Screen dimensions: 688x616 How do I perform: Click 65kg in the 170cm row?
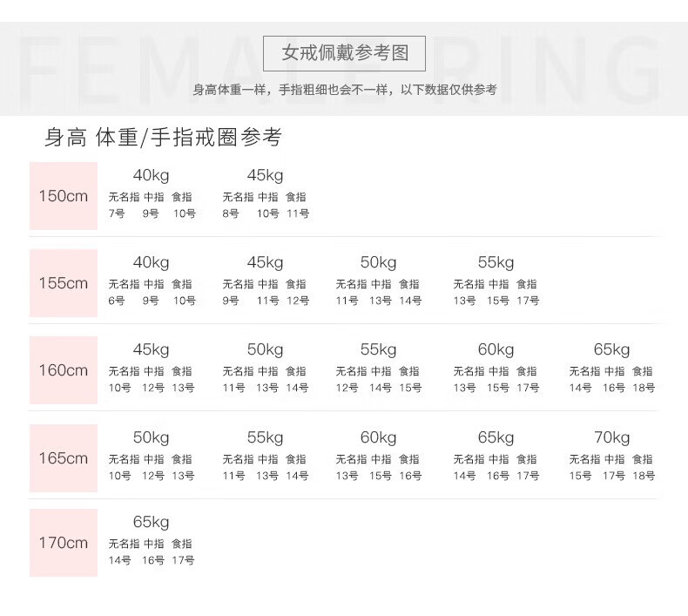tap(151, 522)
